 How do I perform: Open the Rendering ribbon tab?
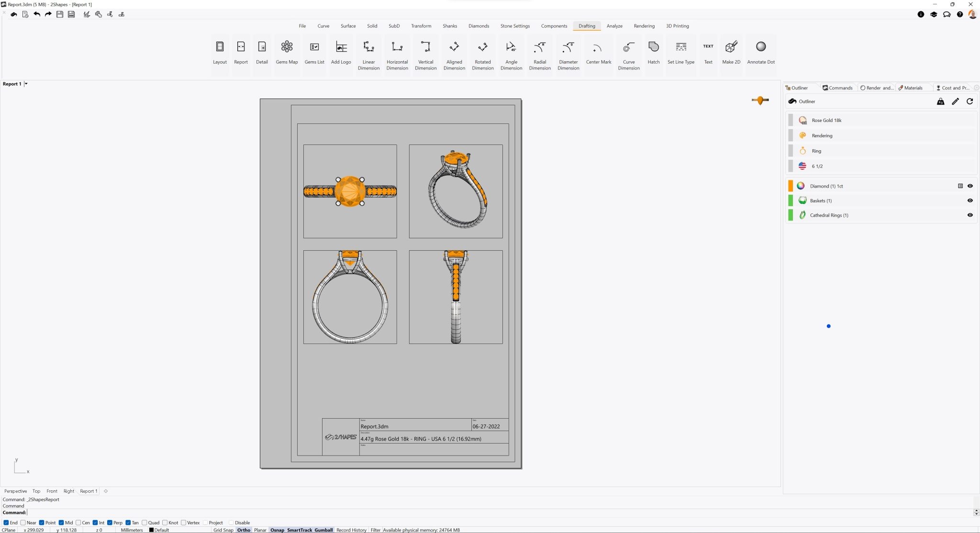(644, 26)
